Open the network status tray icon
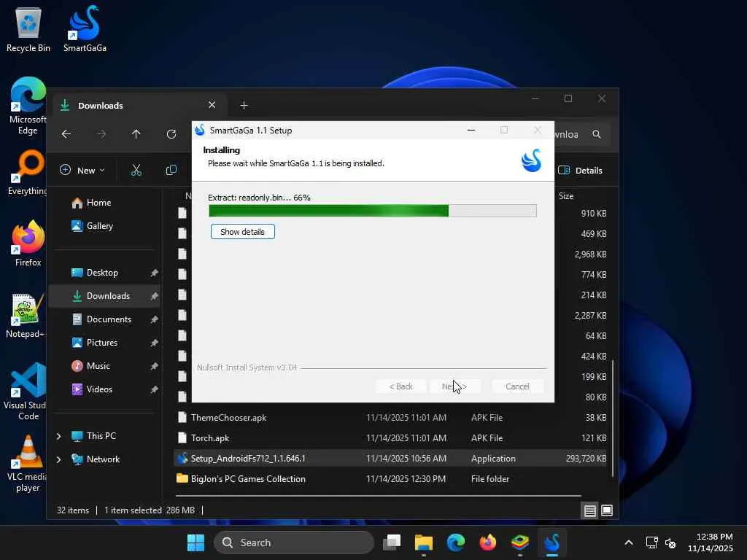The image size is (747, 560). point(651,542)
